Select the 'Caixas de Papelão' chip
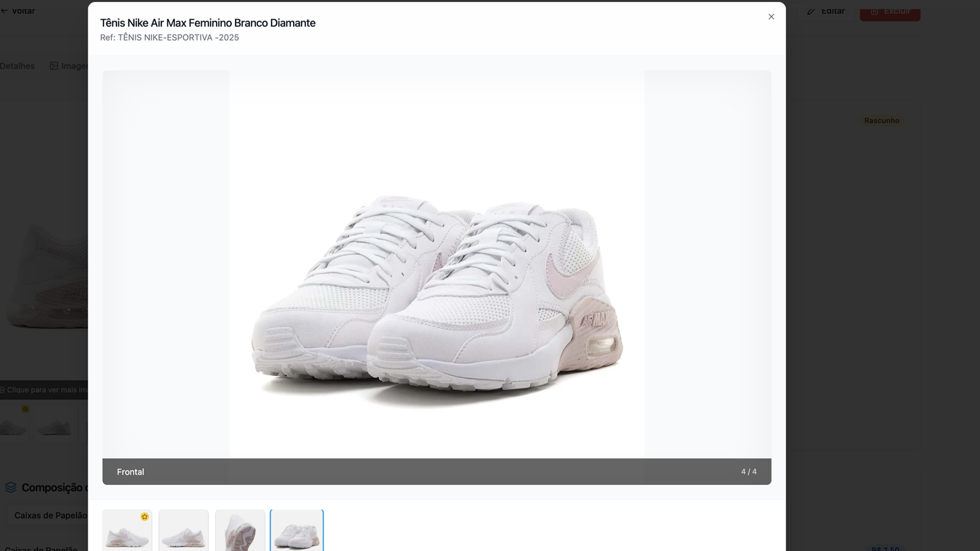 point(50,515)
